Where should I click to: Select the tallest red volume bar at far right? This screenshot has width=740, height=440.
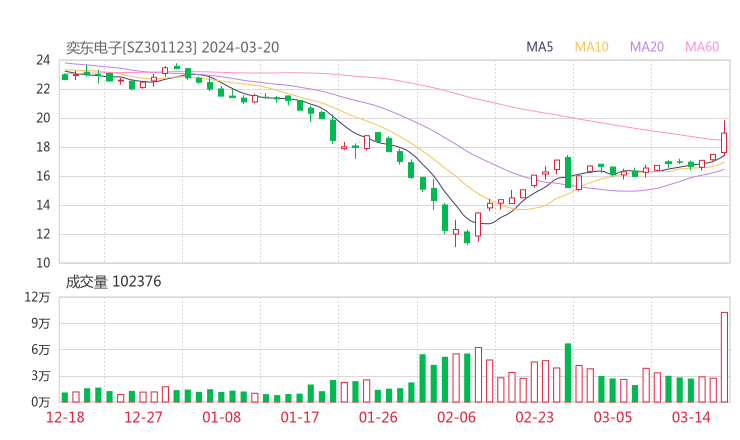(724, 357)
